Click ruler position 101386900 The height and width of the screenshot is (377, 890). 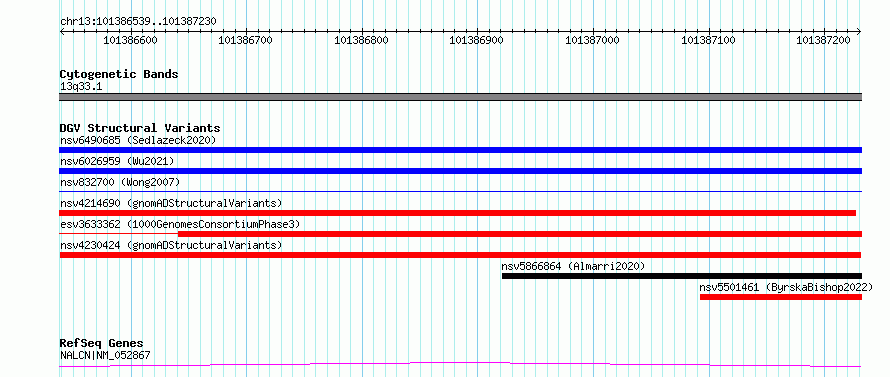point(476,40)
